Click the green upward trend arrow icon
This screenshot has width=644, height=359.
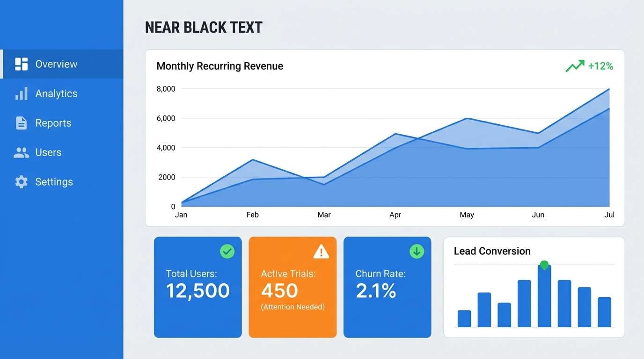[575, 65]
